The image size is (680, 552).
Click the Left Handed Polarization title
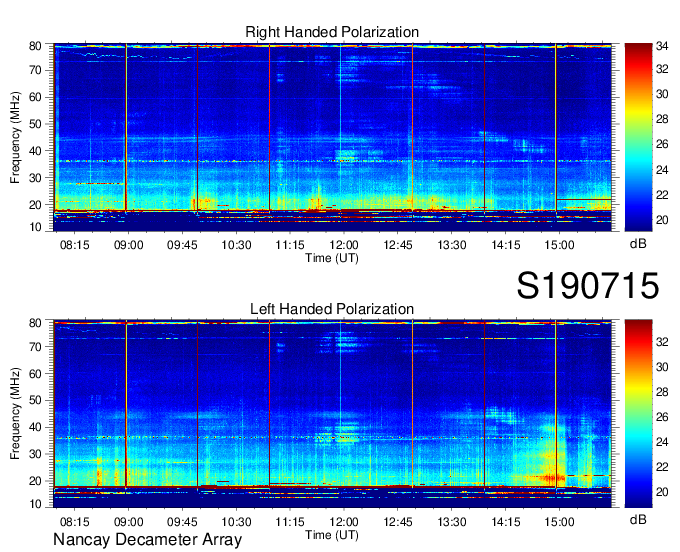[332, 309]
